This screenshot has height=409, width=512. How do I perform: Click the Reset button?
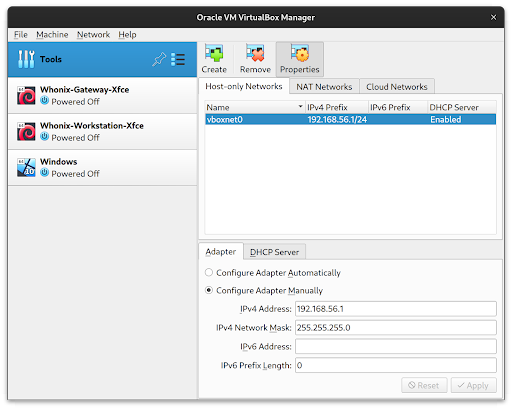(424, 385)
